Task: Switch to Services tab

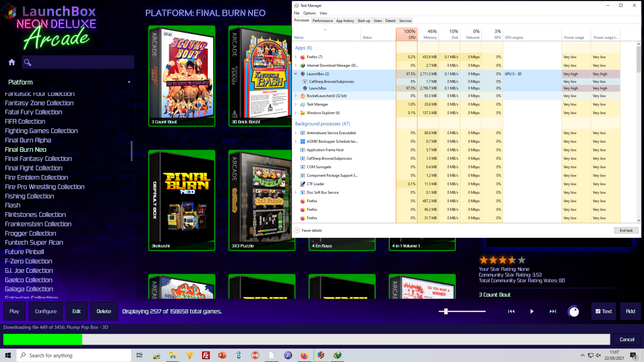Action: click(405, 21)
